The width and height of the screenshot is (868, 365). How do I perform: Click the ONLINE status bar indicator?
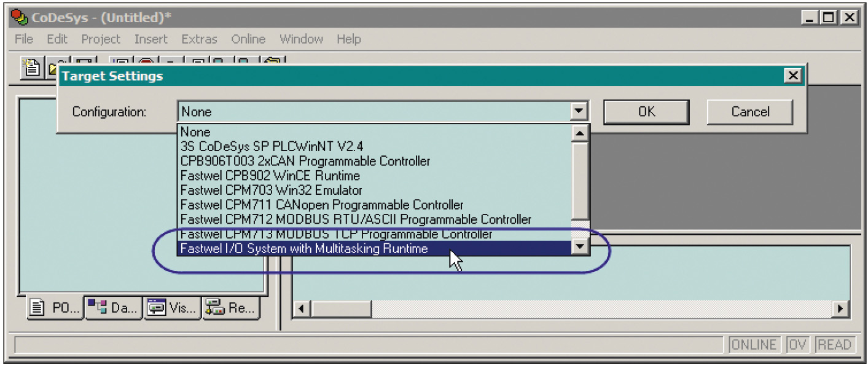coord(754,345)
